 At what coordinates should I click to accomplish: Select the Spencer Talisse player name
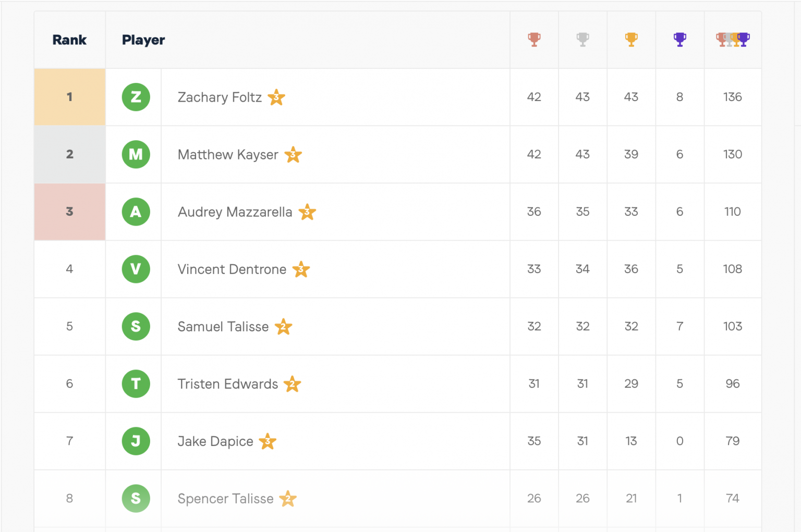[225, 499]
